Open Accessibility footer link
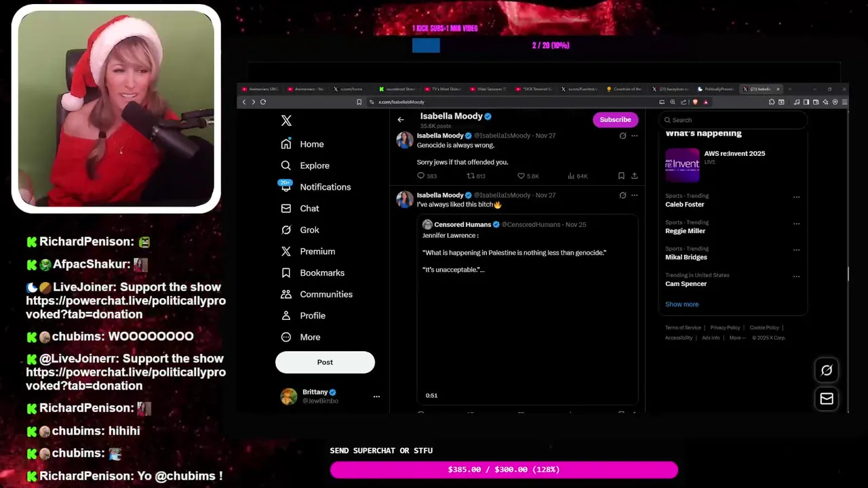 [679, 338]
